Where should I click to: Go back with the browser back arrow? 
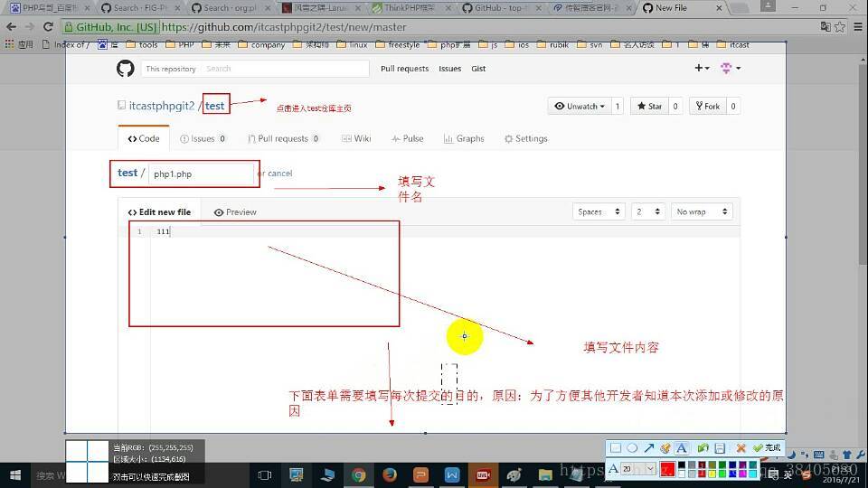[11, 26]
